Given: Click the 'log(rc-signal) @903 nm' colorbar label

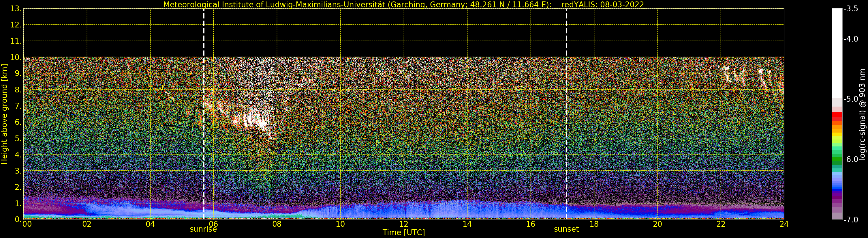Looking at the screenshot, I should coord(862,114).
